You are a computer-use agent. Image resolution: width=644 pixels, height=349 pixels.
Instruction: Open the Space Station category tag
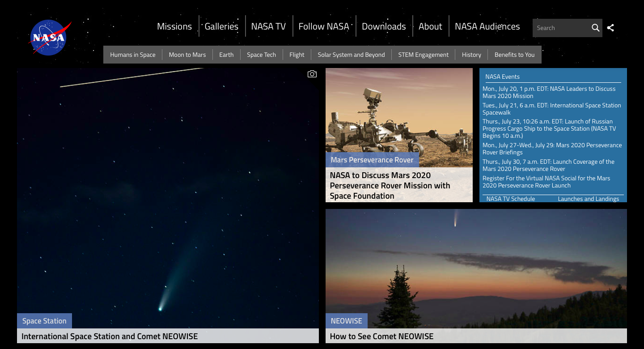pyautogui.click(x=44, y=321)
